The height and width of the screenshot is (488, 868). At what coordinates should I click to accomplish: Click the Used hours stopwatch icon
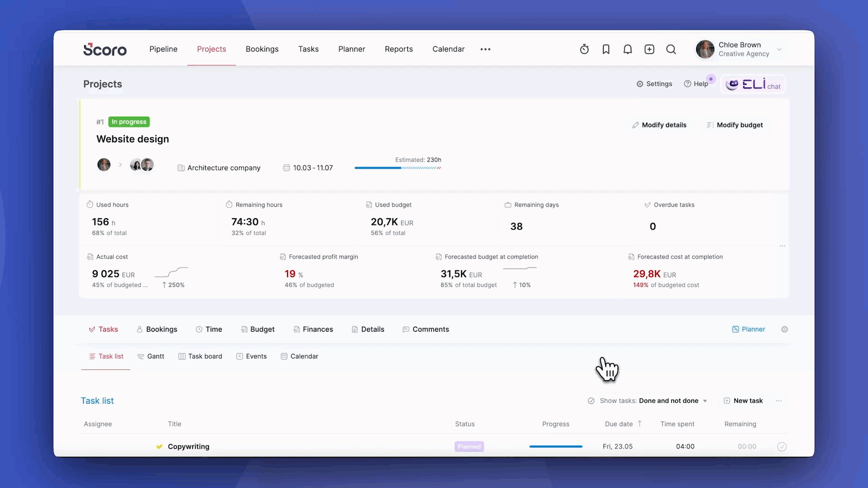pos(90,204)
